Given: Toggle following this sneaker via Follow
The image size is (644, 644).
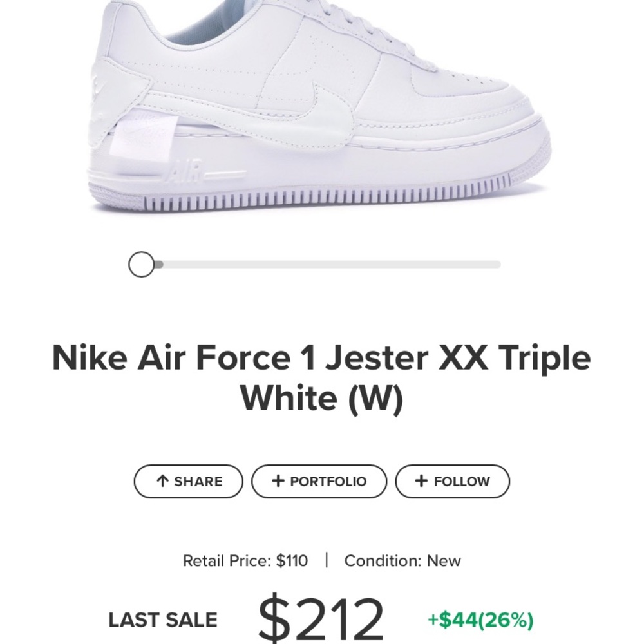Looking at the screenshot, I should point(453,480).
